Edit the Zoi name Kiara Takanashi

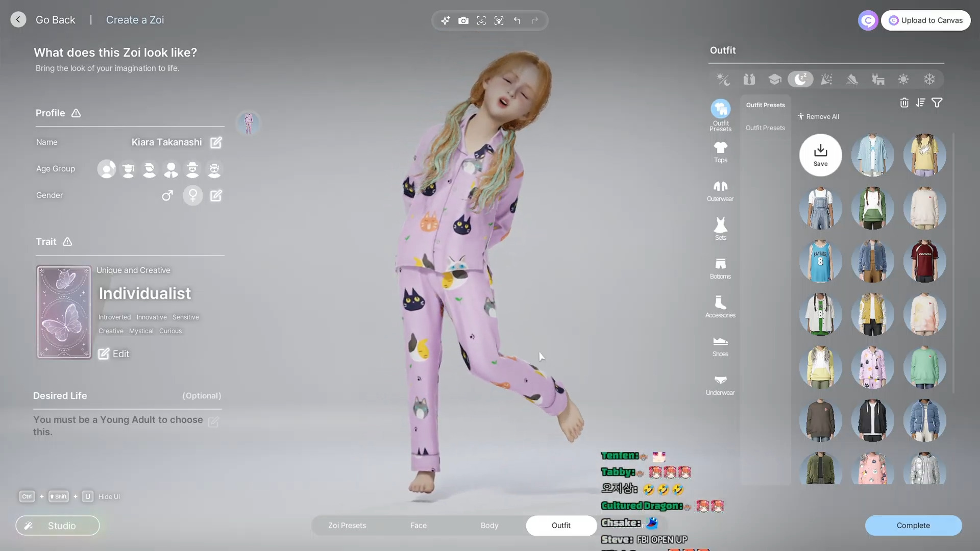[x=216, y=142]
